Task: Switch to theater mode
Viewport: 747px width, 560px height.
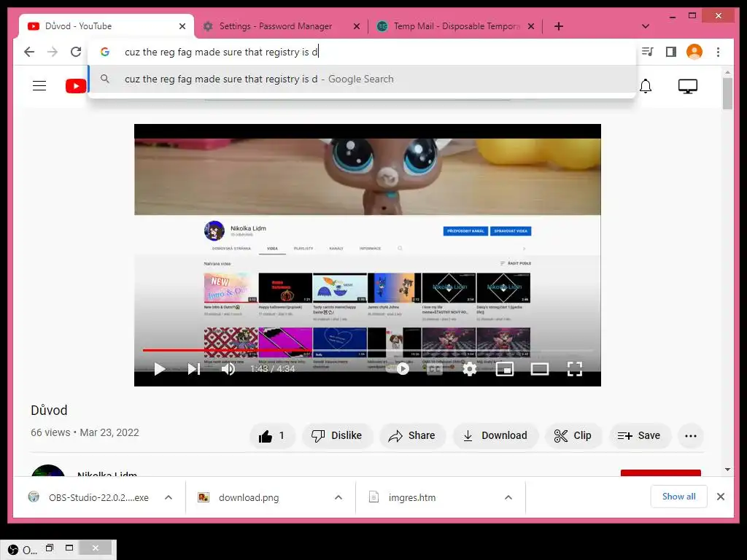Action: pos(540,369)
